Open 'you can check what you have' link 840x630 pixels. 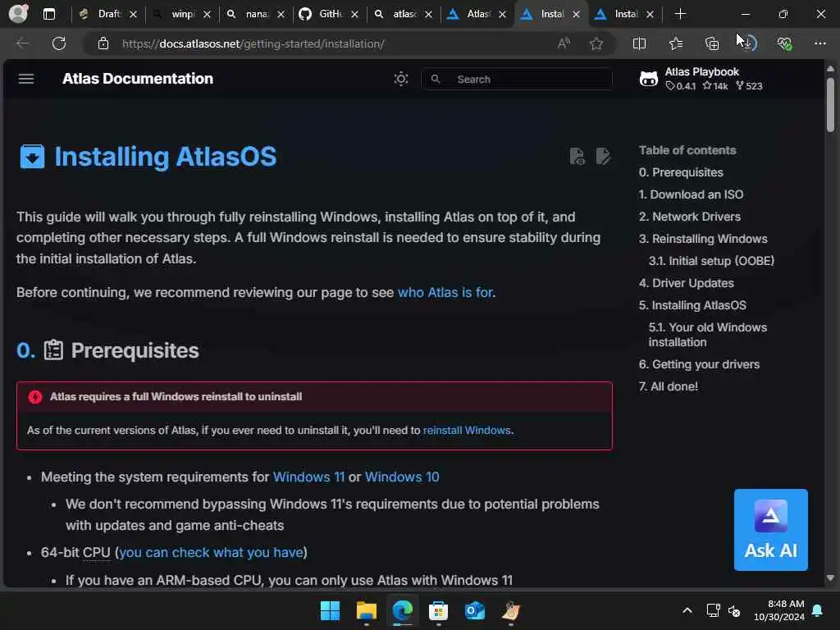pos(211,552)
